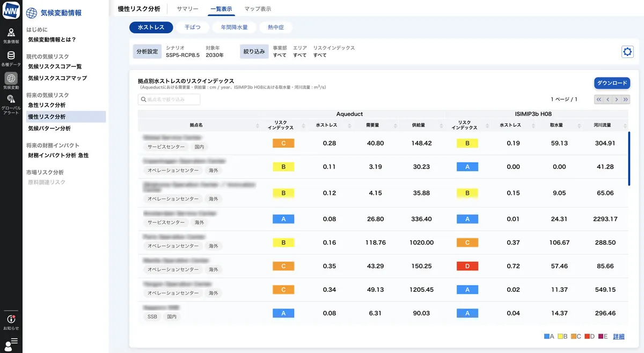Select the 干ばつ category tab
Image resolution: width=644 pixels, height=353 pixels.
pos(193,27)
